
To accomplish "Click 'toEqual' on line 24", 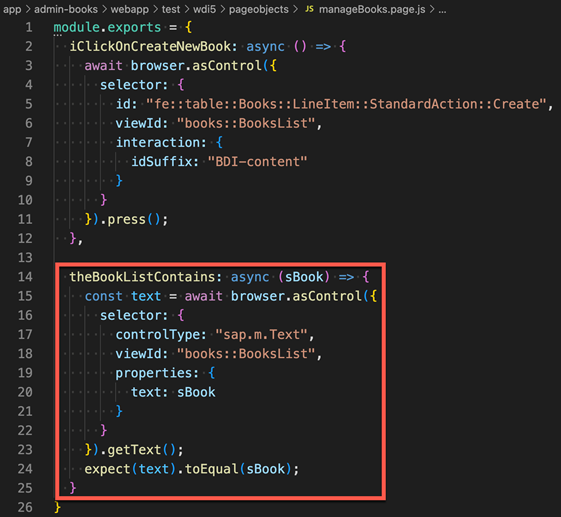I will (211, 469).
